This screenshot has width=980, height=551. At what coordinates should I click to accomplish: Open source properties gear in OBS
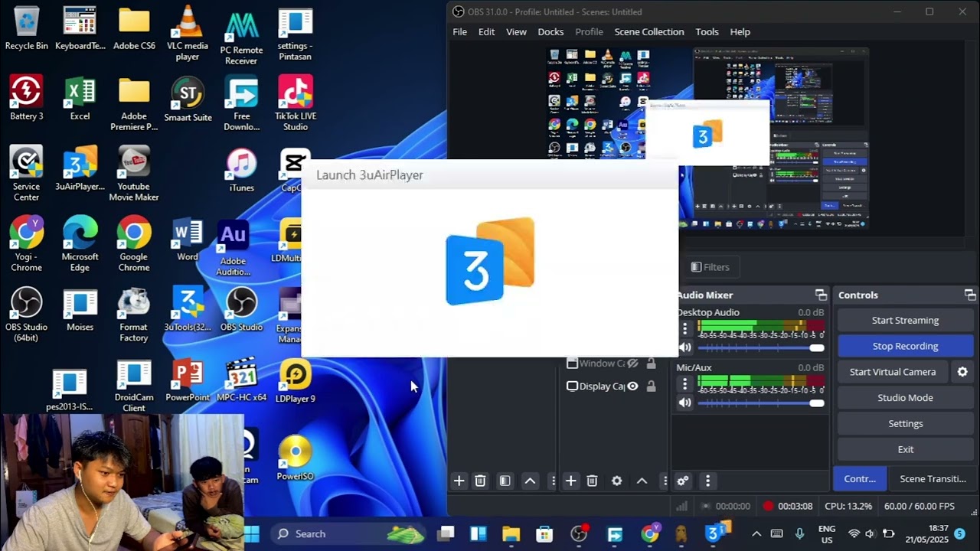pyautogui.click(x=617, y=481)
